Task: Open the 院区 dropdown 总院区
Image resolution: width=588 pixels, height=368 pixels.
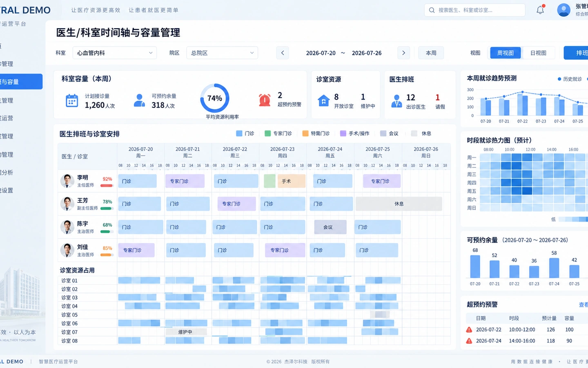Action: coord(222,53)
